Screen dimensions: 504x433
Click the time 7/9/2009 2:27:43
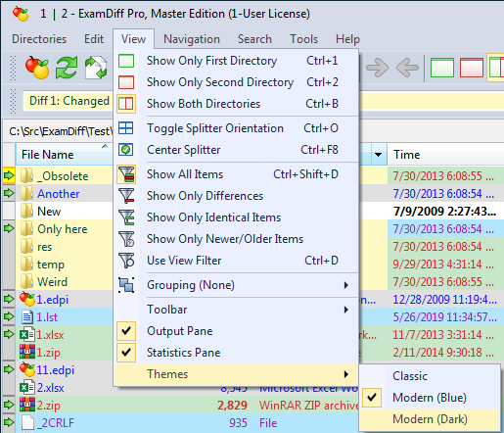[x=444, y=212]
